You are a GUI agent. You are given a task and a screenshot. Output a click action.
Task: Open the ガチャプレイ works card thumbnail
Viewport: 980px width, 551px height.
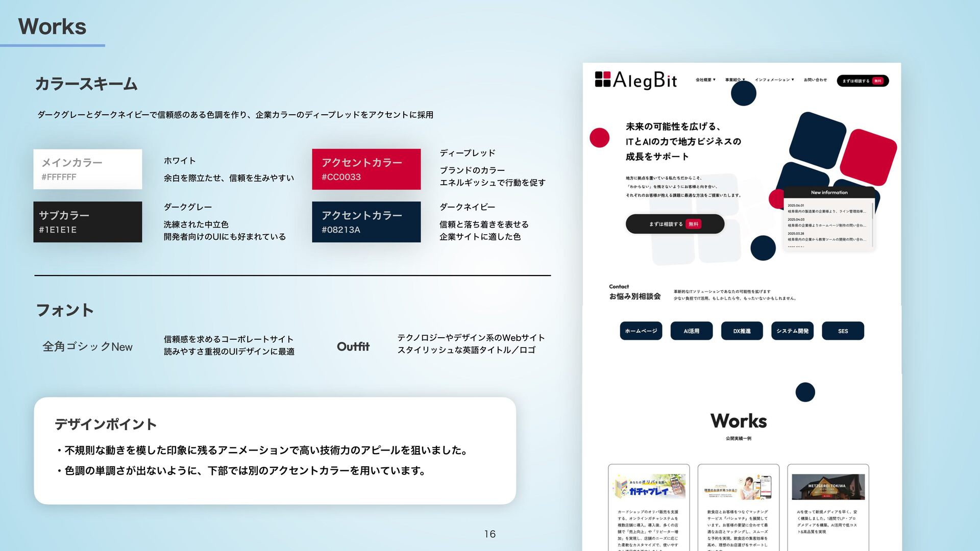(649, 486)
